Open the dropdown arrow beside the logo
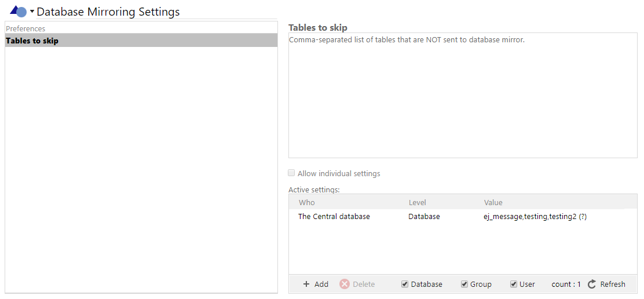The width and height of the screenshot is (644, 299). tap(32, 12)
